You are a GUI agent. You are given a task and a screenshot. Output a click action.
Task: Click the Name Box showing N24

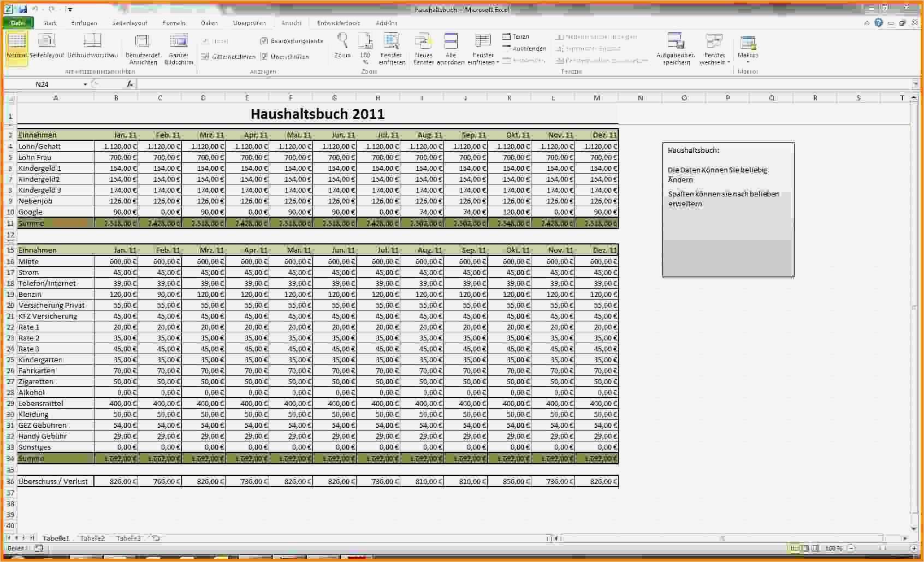(43, 84)
